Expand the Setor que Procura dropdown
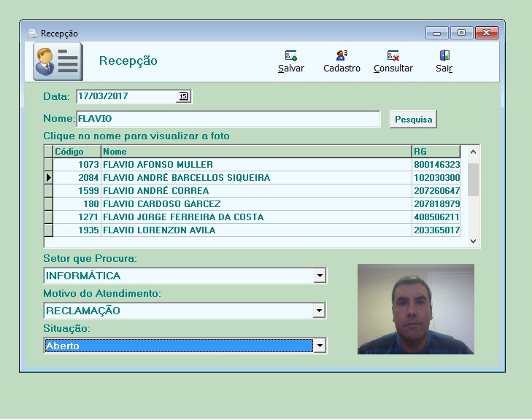This screenshot has height=420, width=532. tap(319, 276)
